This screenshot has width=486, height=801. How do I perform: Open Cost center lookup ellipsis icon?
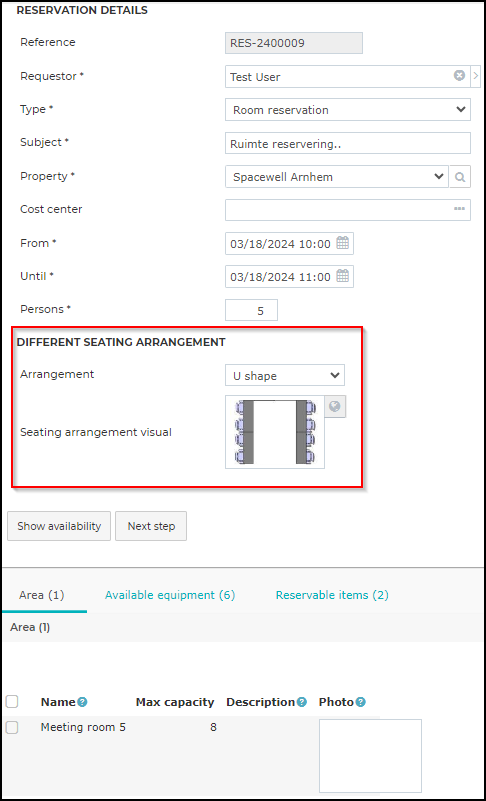(x=459, y=209)
